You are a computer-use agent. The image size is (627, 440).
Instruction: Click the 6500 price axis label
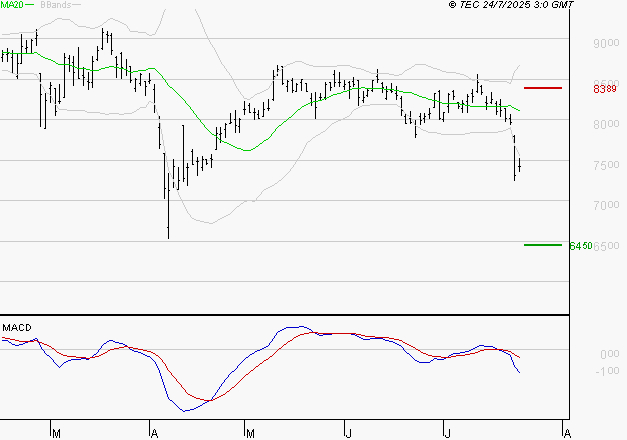click(x=607, y=246)
